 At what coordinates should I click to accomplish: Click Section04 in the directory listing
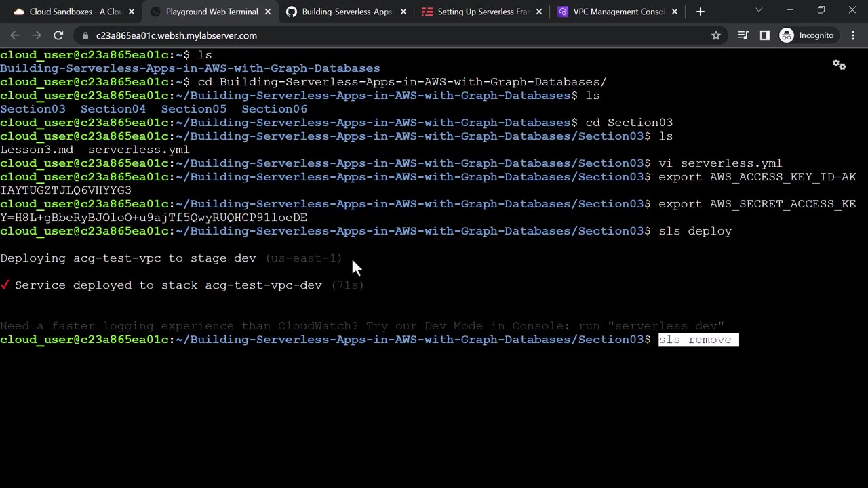coord(113,109)
